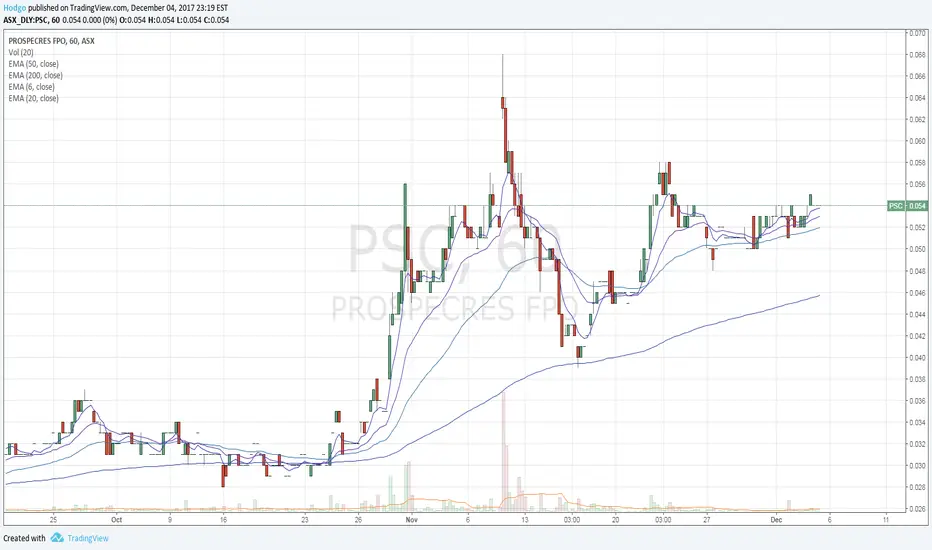Select the 'EMA (50, close)' indicator legend
Screen dimensions: 932x550
coord(33,64)
